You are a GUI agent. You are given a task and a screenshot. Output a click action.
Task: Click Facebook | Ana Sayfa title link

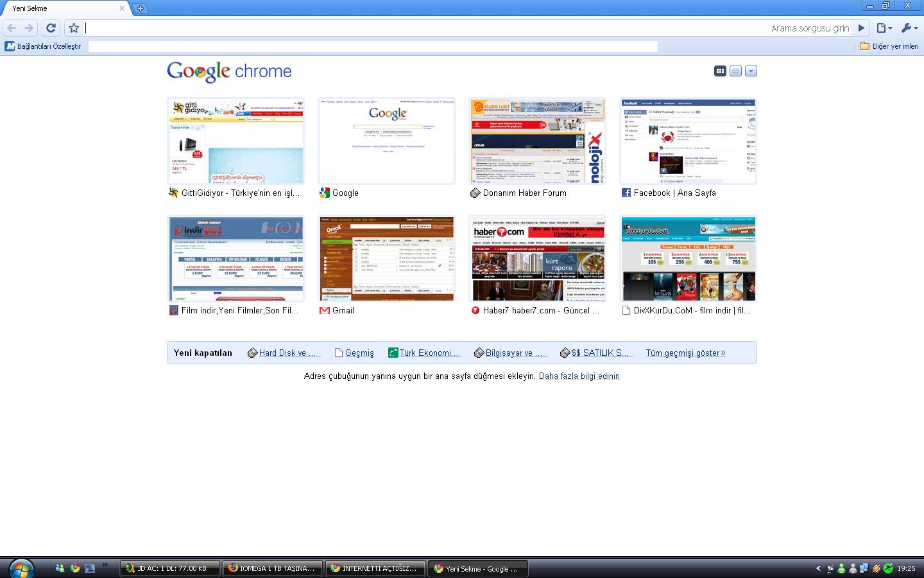pos(675,193)
